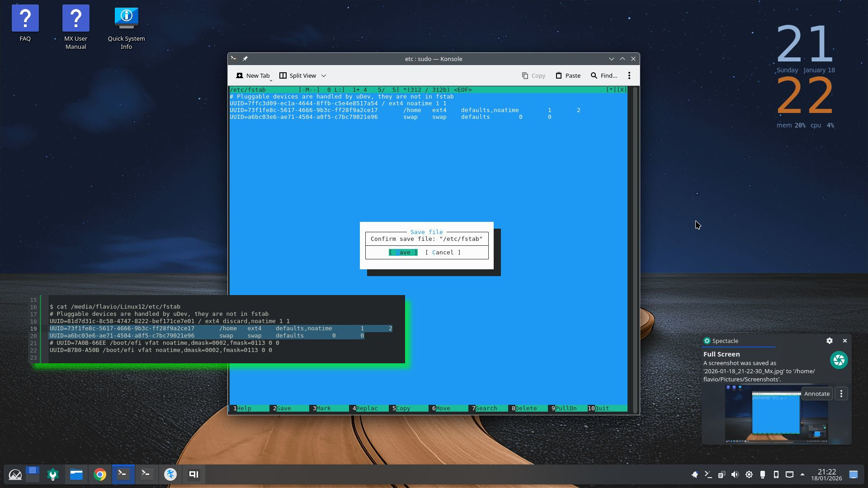Click the 10Quit function key label
Image resolution: width=868 pixels, height=488 pixels.
598,408
